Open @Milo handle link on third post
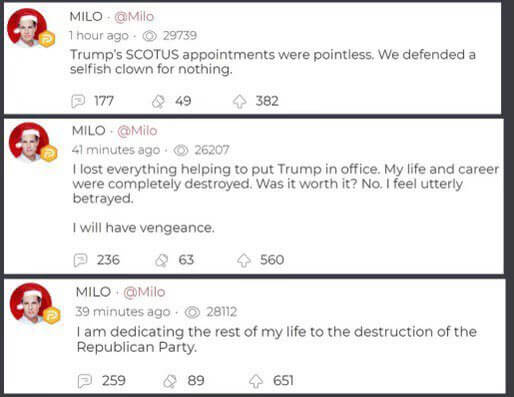The width and height of the screenshot is (514, 397). click(x=144, y=292)
